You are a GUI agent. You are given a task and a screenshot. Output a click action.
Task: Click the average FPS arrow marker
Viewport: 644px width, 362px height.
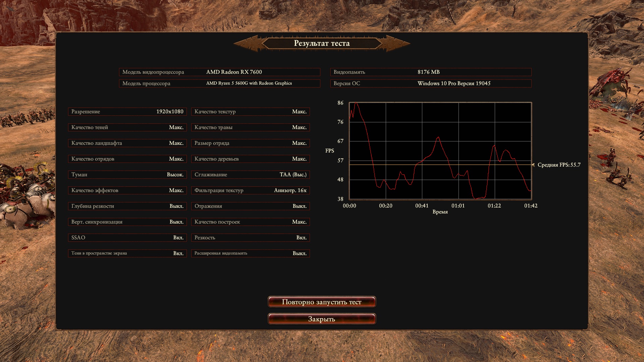(x=533, y=165)
